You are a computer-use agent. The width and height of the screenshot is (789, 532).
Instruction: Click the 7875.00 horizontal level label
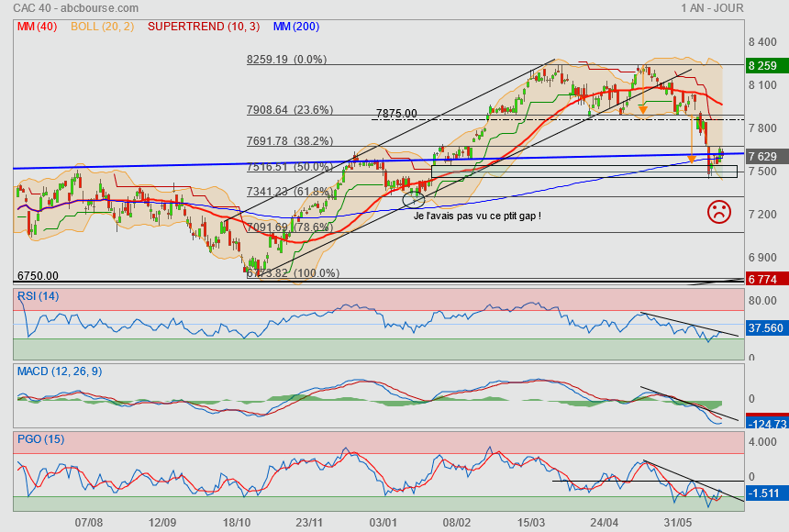(396, 114)
